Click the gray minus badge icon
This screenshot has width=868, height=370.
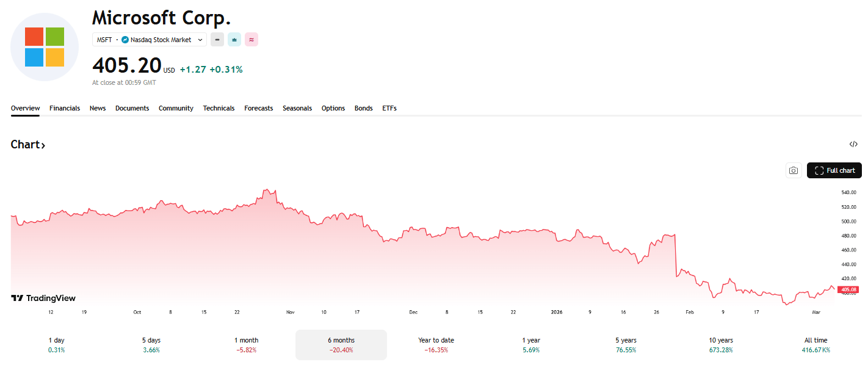tap(217, 40)
